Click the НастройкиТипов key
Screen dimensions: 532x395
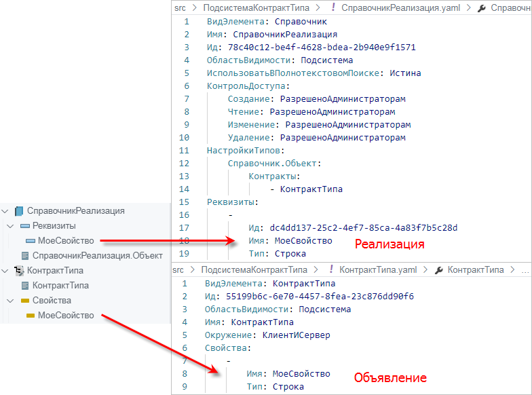point(244,151)
